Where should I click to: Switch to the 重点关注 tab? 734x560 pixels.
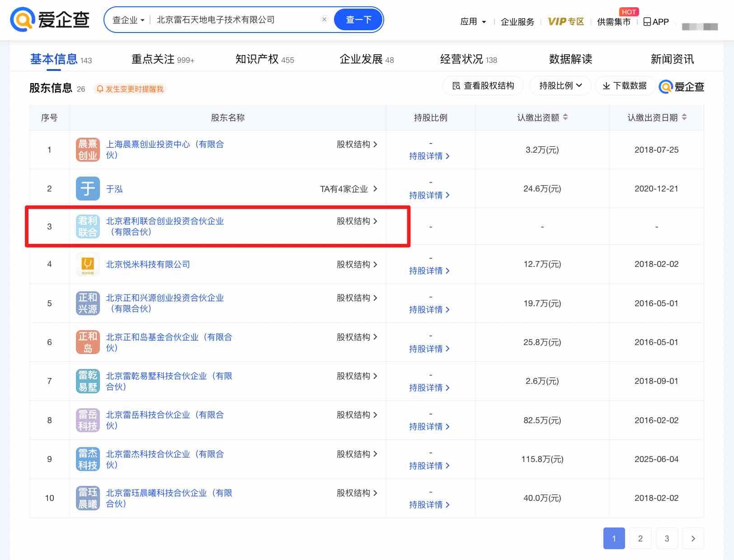[x=163, y=59]
